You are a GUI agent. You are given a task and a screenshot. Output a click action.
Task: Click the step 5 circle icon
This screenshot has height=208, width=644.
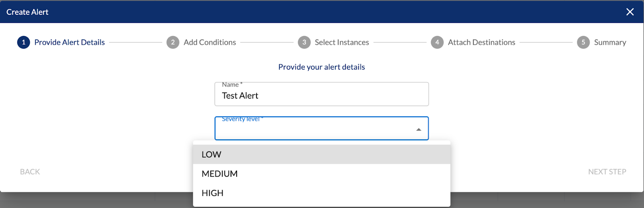583,42
